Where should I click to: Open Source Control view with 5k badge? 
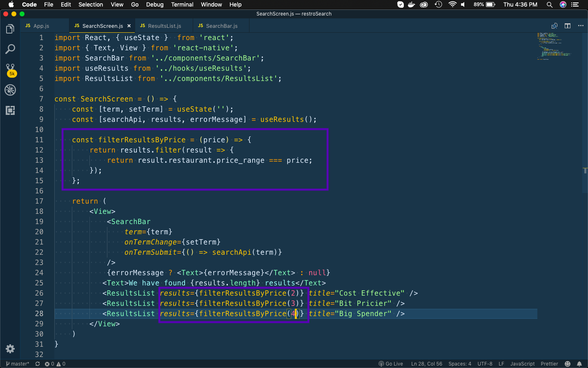coord(10,70)
